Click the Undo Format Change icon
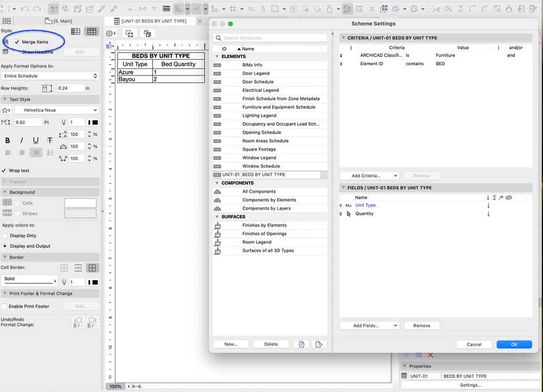The image size is (543, 392). pyautogui.click(x=78, y=322)
